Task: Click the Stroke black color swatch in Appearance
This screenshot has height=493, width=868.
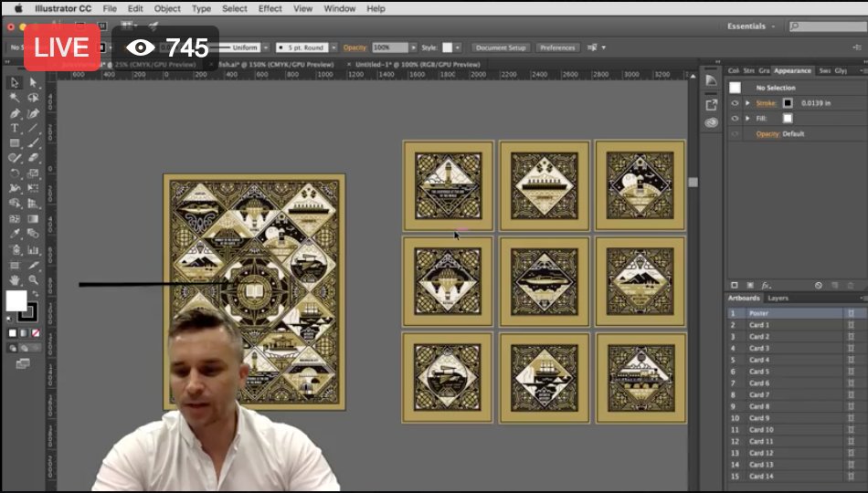Action: 788,103
